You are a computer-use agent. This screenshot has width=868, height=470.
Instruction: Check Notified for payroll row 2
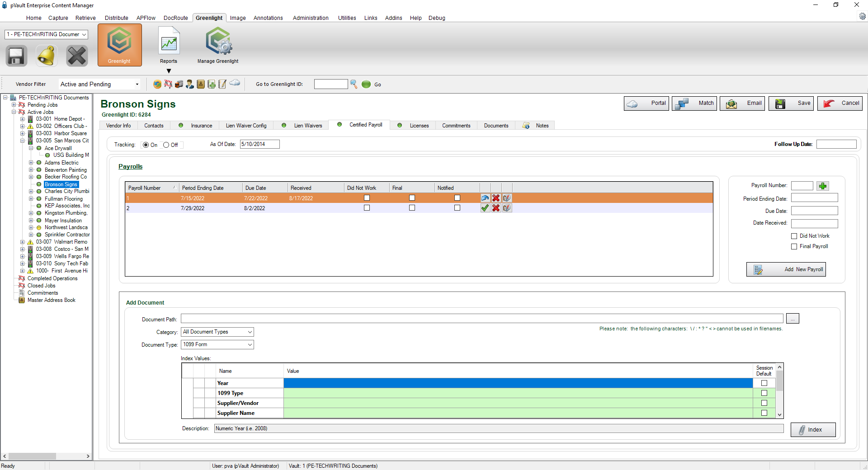[x=457, y=208]
